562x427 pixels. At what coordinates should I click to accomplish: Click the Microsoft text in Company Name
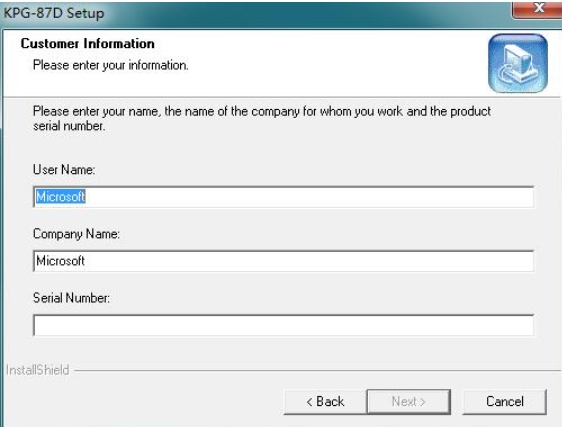[x=61, y=261]
